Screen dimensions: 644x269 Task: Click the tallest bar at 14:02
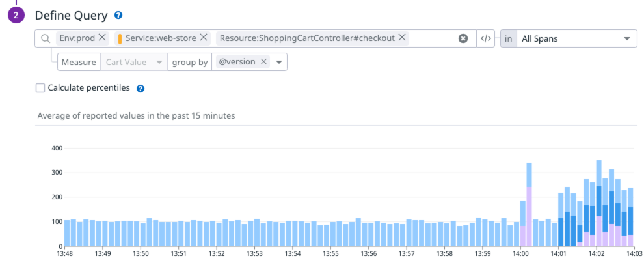[599, 203]
